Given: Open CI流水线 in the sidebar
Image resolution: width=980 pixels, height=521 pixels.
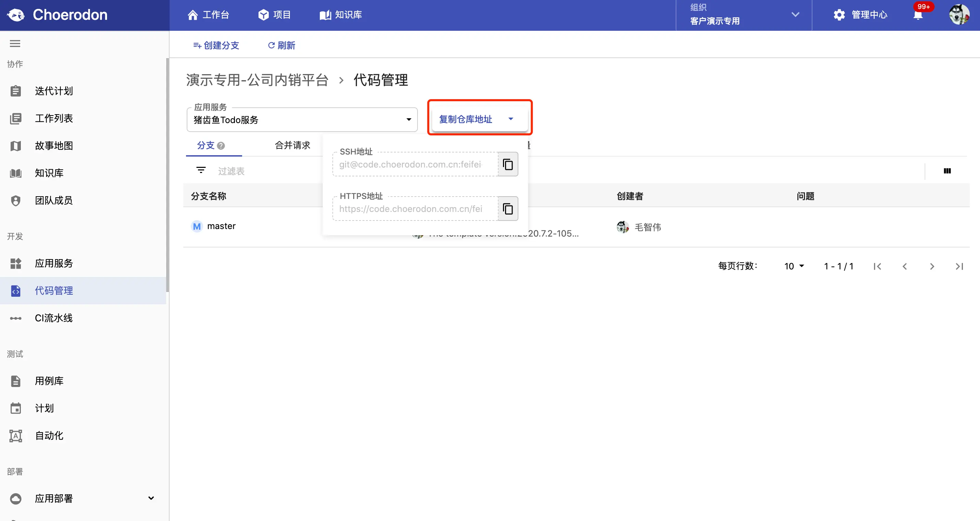Looking at the screenshot, I should click(x=54, y=318).
